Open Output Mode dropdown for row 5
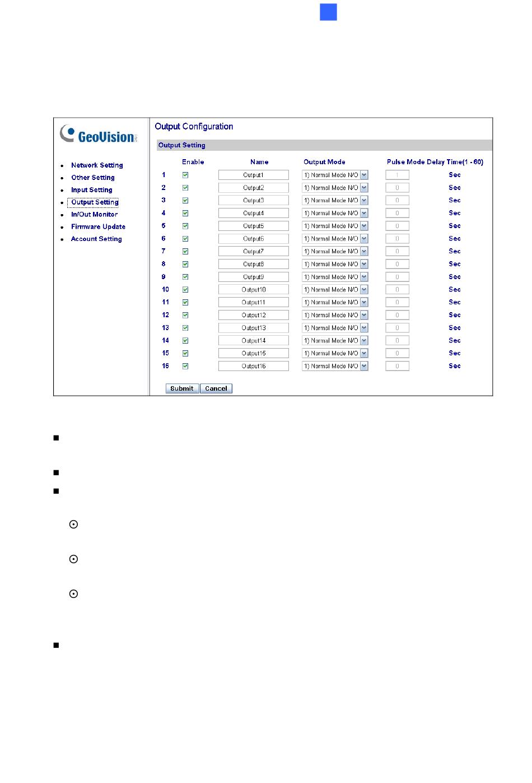Image resolution: width=532 pixels, height=783 pixels. pos(335,226)
